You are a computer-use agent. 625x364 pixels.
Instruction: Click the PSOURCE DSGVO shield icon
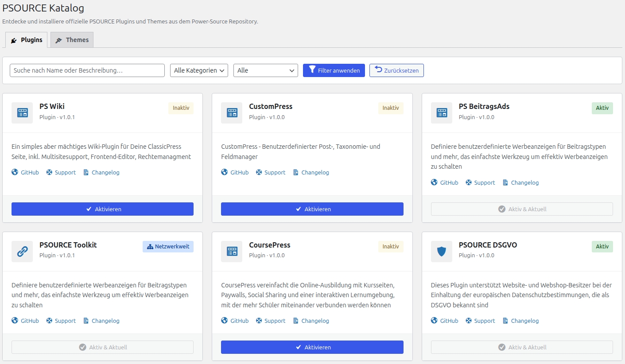coord(442,252)
